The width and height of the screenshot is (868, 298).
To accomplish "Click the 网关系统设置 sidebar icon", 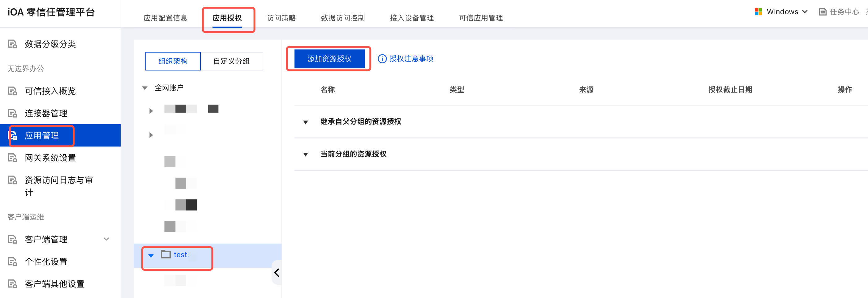I will [x=12, y=158].
